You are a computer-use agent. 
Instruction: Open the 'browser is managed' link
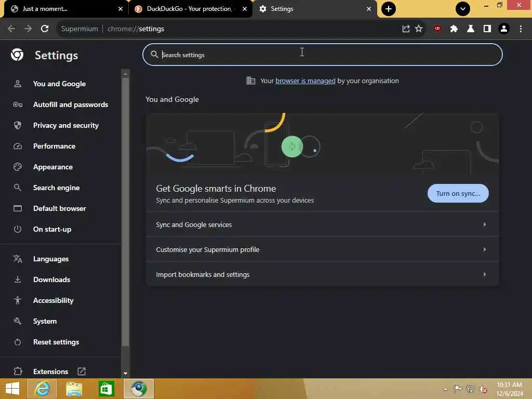pyautogui.click(x=305, y=81)
